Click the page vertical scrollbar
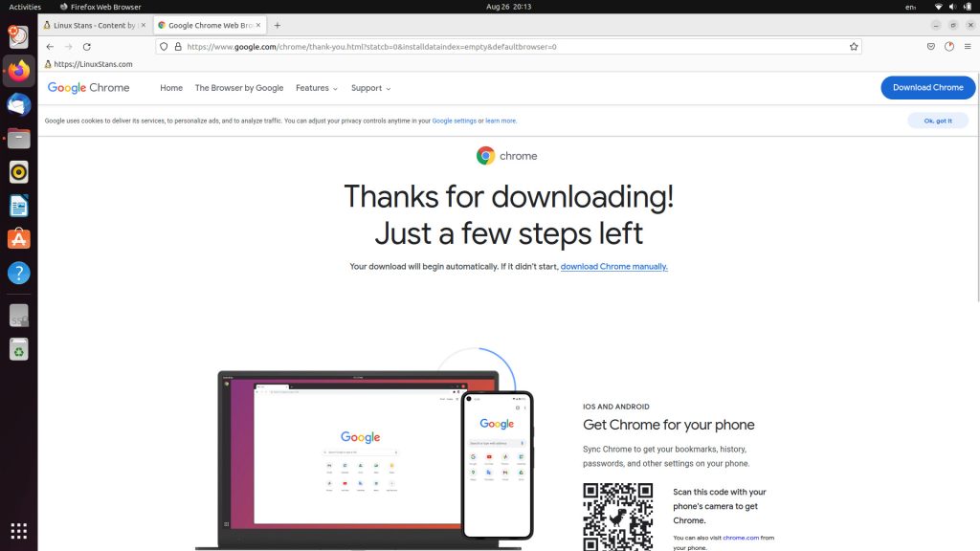This screenshot has height=551, width=980. pos(976,187)
